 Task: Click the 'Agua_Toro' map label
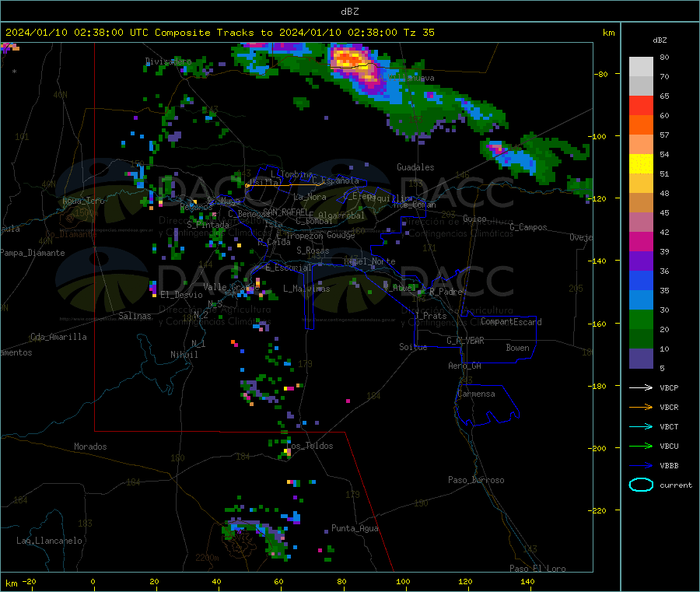(83, 201)
